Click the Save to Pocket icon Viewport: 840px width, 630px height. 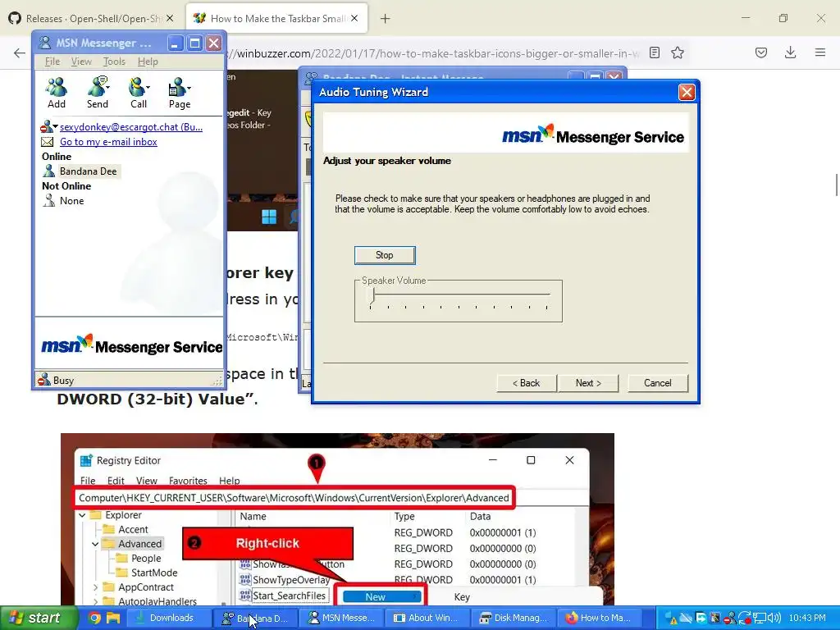[760, 52]
